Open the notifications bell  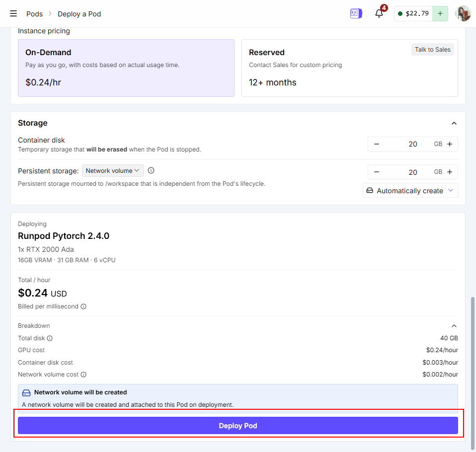coord(379,13)
